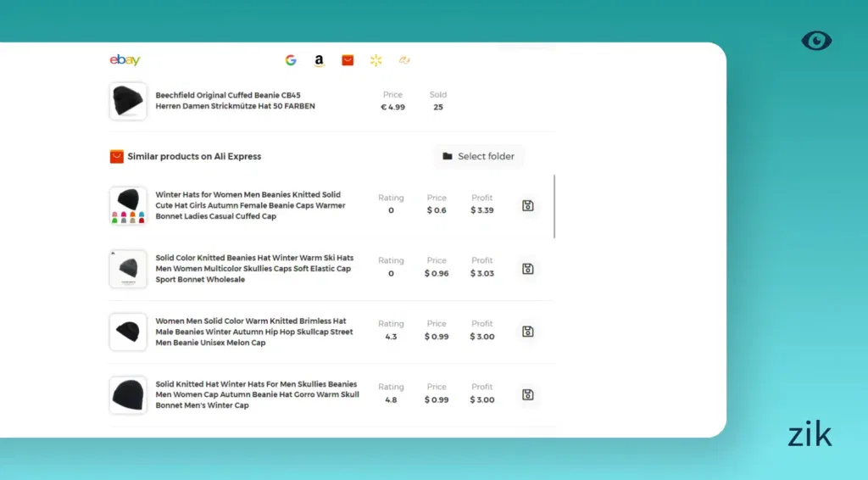Click the eye icon in top right

[x=816, y=41]
